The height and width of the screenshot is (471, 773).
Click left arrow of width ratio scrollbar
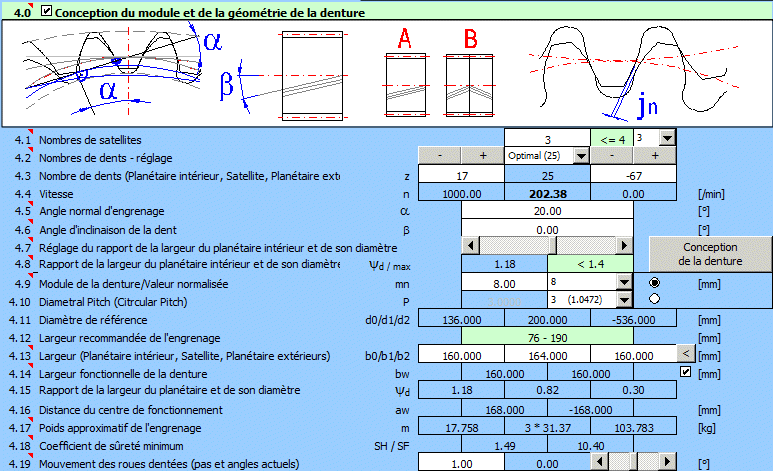point(471,245)
